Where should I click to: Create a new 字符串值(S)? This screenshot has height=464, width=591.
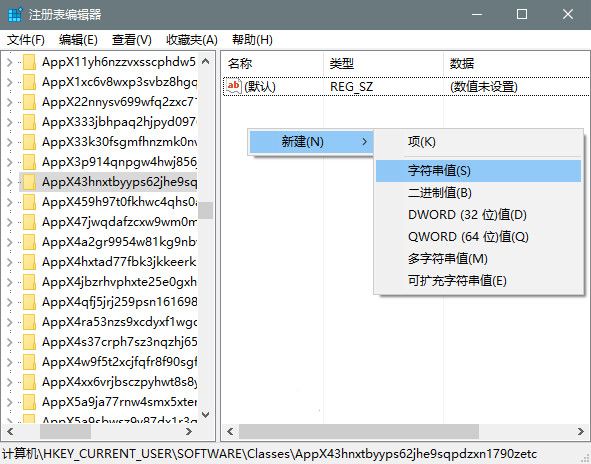click(478, 171)
